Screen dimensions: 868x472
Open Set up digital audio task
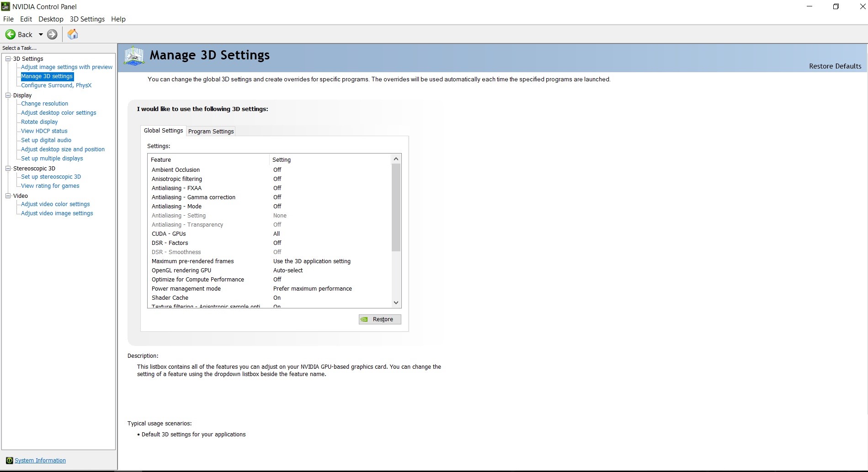[46, 140]
